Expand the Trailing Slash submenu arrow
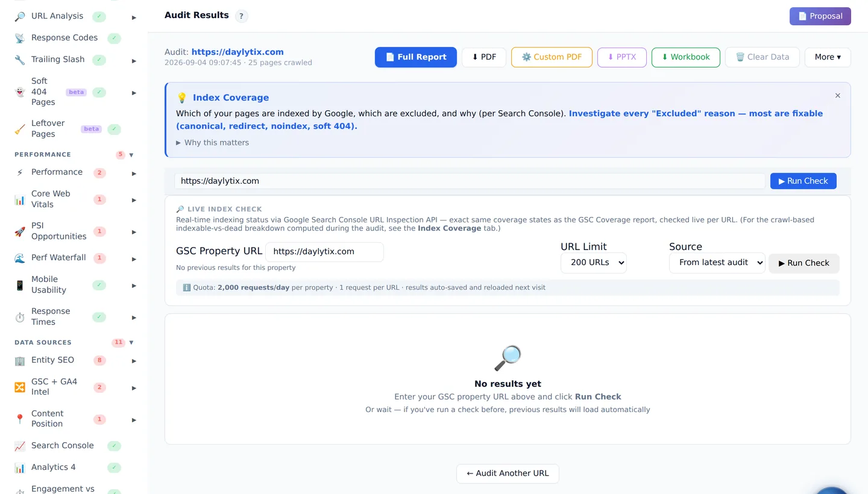Image resolution: width=868 pixels, height=494 pixels. click(x=134, y=61)
